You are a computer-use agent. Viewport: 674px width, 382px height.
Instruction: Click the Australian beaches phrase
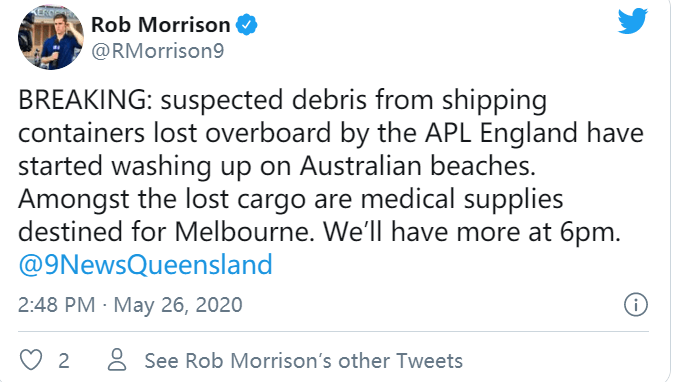tap(418, 166)
